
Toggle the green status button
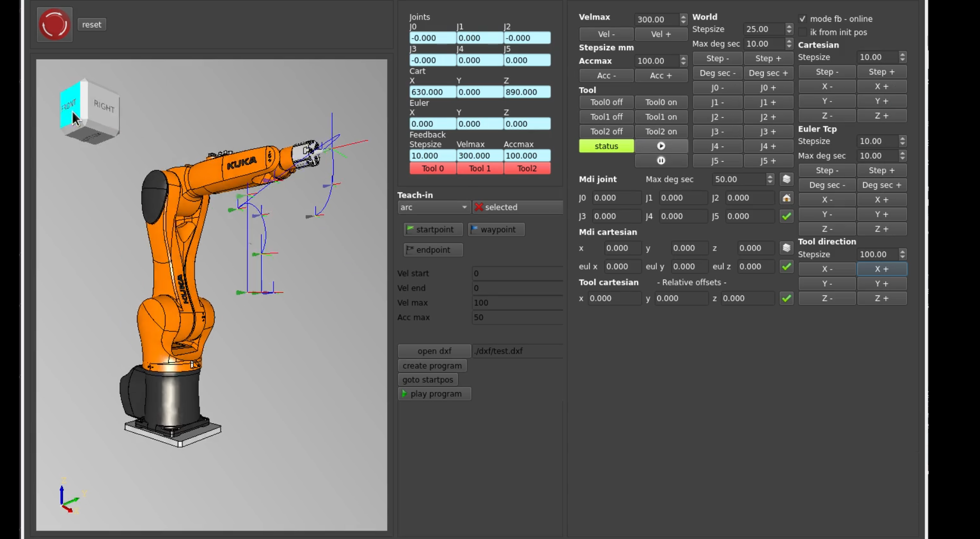(606, 146)
